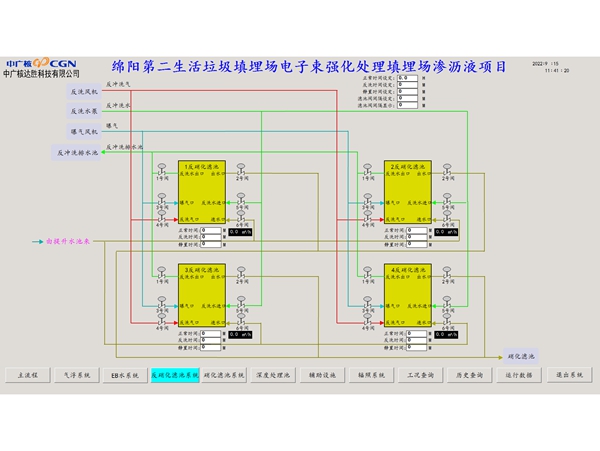Click valve 3号阀 of 2反硝化滤池
The height and width of the screenshot is (451, 600).
click(x=368, y=198)
